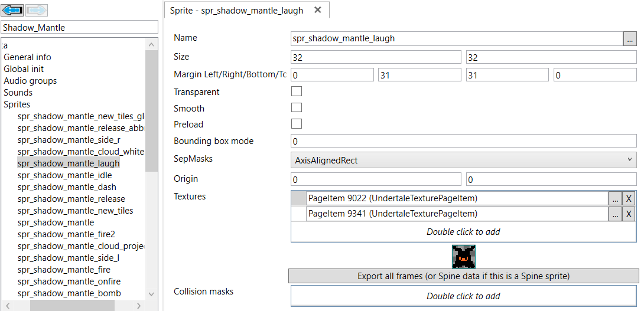Select spr_shadow_mantle_fire sprite

pos(64,270)
